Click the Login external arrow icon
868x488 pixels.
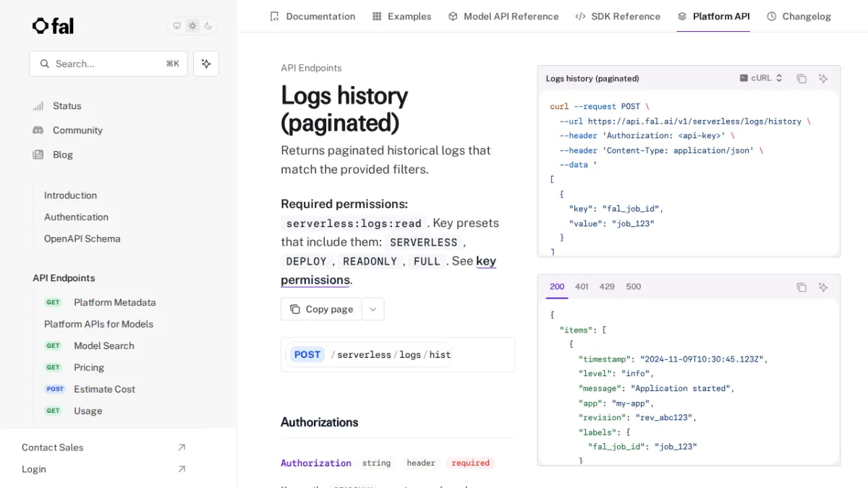[182, 469]
